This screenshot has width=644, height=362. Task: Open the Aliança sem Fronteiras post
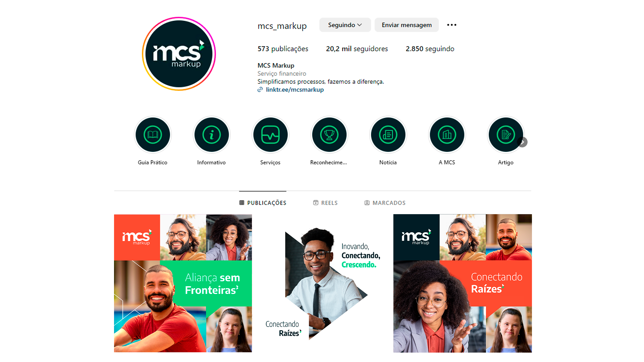[183, 283]
